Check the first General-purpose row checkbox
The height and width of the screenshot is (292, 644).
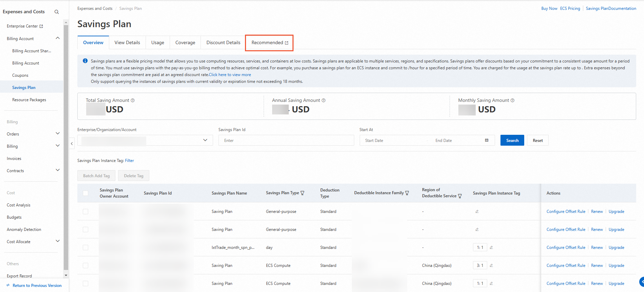[86, 212]
